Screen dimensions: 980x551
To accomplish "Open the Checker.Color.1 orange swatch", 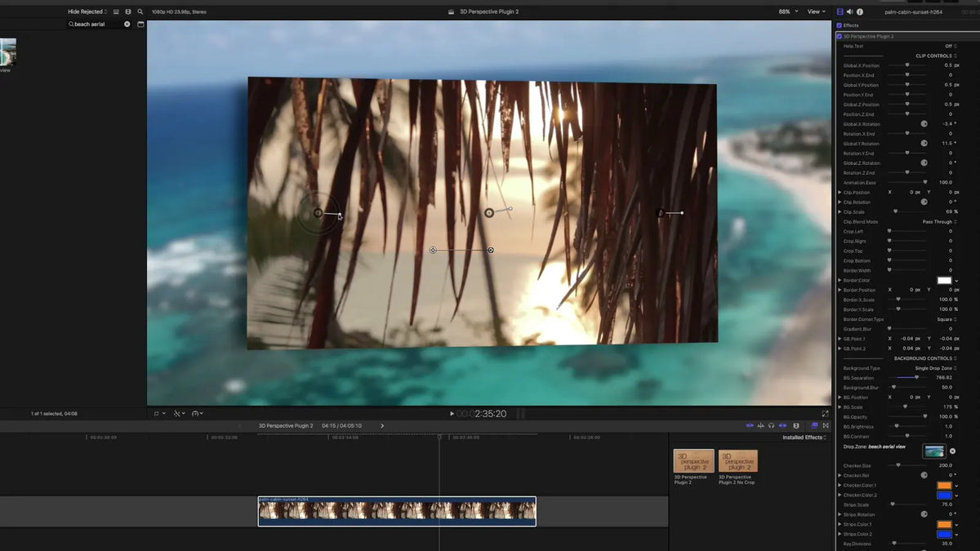I will click(x=944, y=485).
